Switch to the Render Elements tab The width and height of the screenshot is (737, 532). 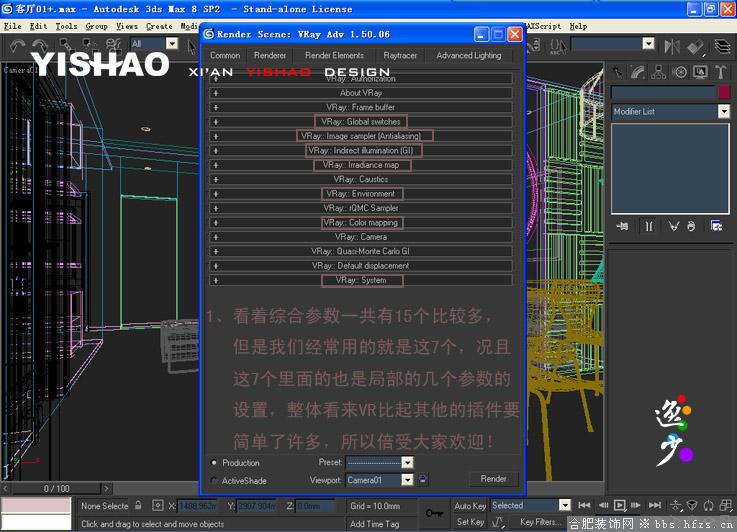click(334, 55)
